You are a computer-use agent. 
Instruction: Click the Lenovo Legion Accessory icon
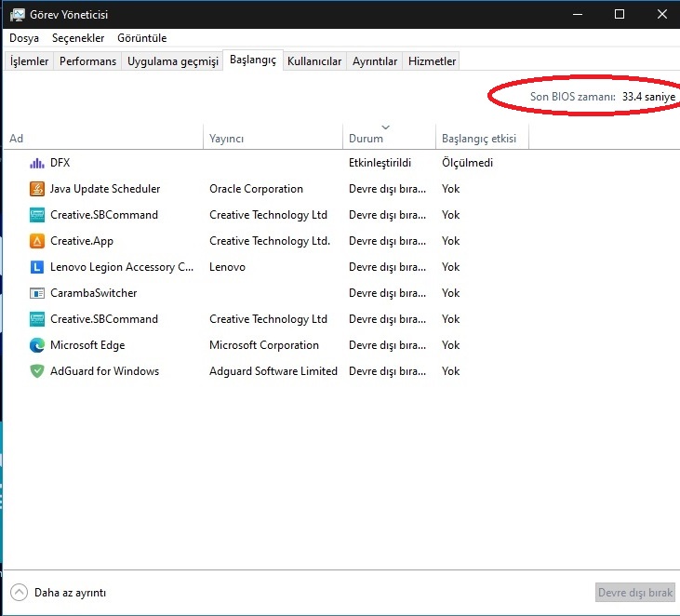point(37,267)
